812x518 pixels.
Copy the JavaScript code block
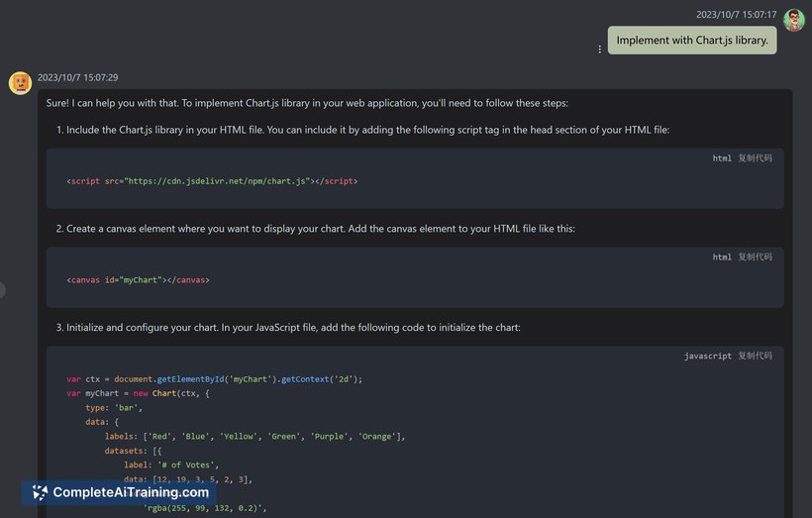[755, 356]
